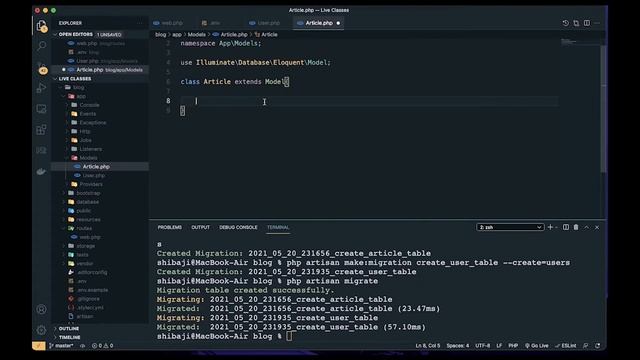Screen dimensions: 640x360
Task: Open the Explorer view in activity bar
Action: pyautogui.click(x=41, y=26)
